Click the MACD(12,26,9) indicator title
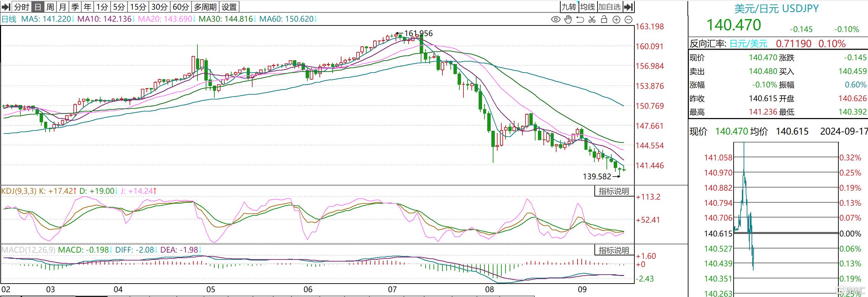This screenshot has height=297, width=868. [28, 250]
